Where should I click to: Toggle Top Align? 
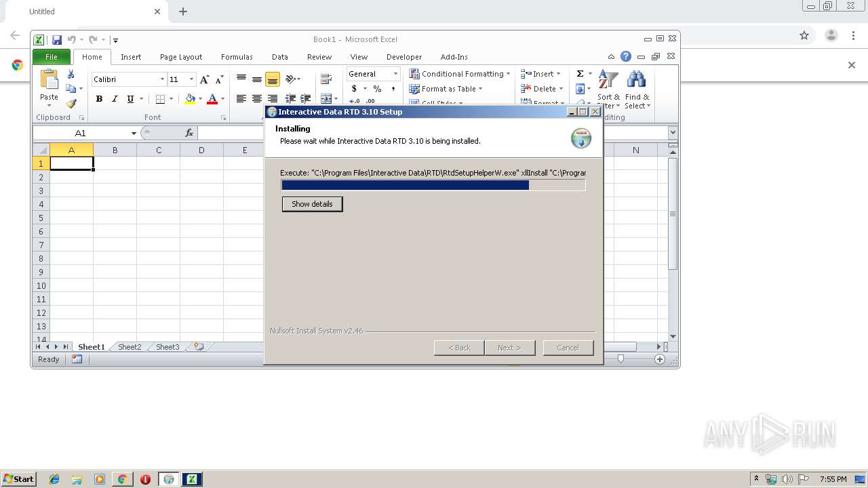[241, 79]
